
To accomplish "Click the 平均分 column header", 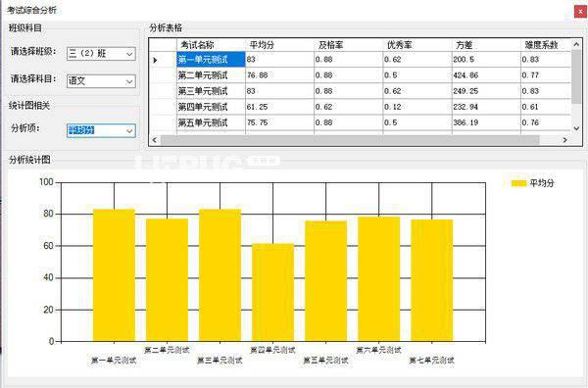I will (x=279, y=45).
